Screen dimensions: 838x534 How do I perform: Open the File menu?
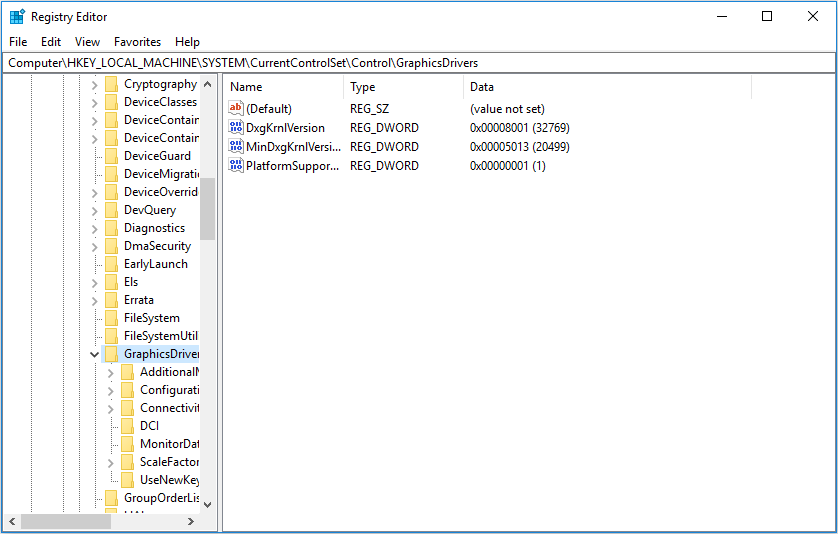point(18,42)
